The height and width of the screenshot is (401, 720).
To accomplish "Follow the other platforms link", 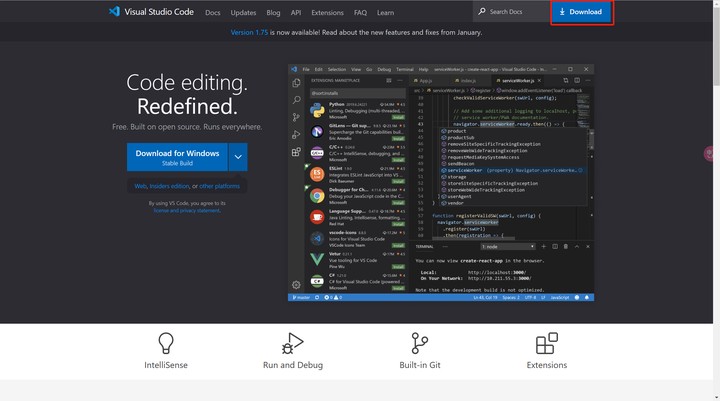I will (x=219, y=186).
